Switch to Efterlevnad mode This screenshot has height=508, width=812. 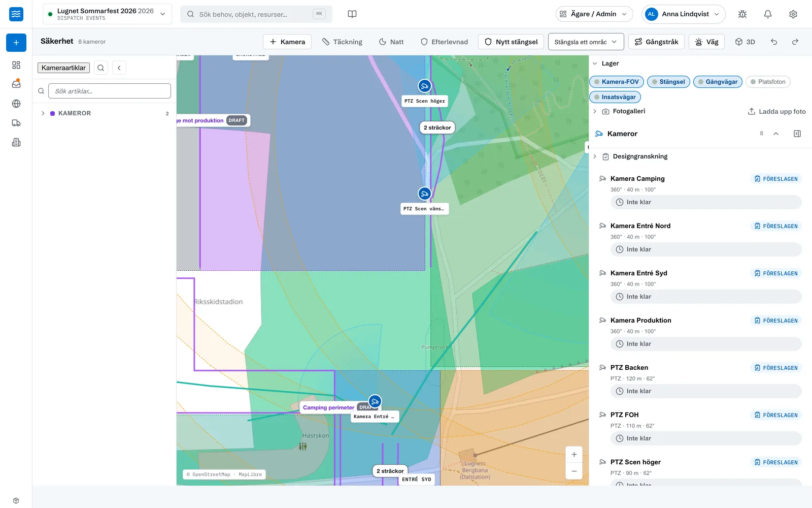click(444, 42)
